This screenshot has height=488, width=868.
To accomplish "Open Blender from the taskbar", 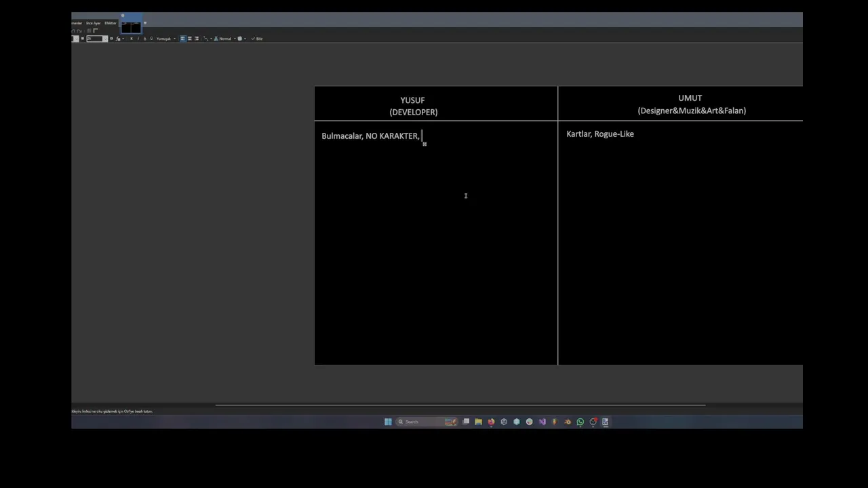I will tap(568, 422).
